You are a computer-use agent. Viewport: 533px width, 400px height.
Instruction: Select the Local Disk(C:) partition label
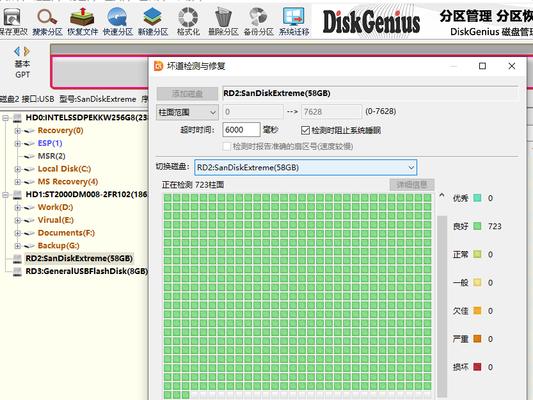tap(64, 169)
